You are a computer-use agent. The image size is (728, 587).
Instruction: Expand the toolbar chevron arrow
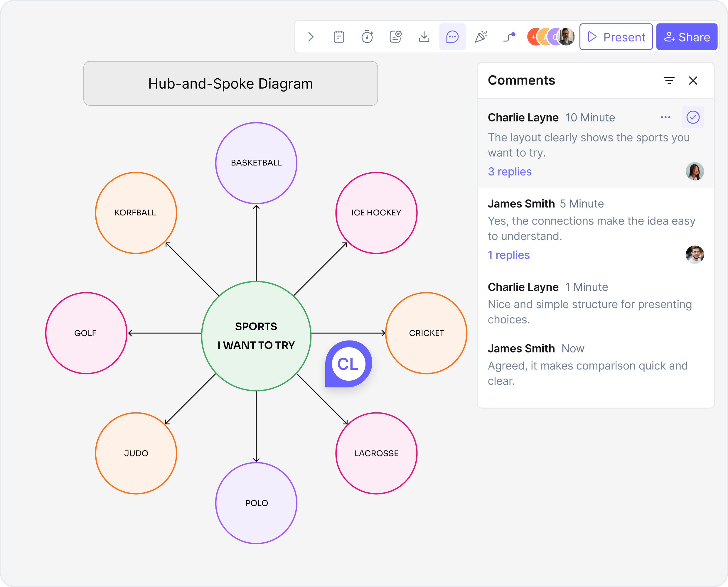pos(311,37)
